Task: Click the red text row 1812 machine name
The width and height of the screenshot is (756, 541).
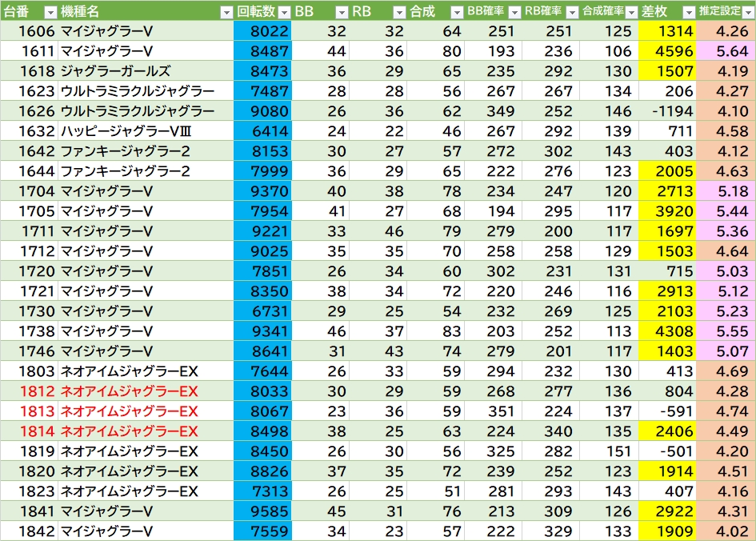Action: point(129,391)
